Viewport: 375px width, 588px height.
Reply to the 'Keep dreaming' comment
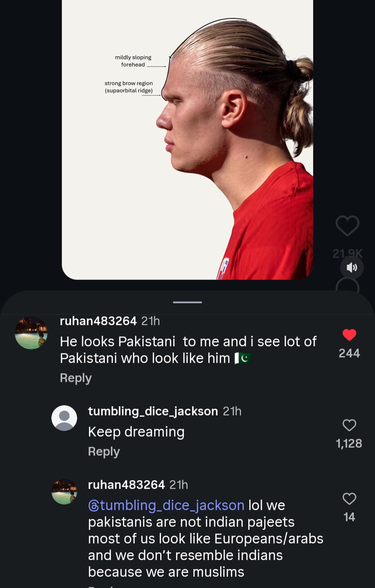pos(104,451)
